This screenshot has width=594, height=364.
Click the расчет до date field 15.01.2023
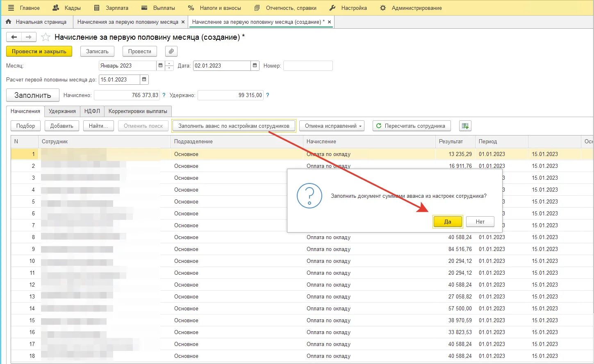[119, 79]
